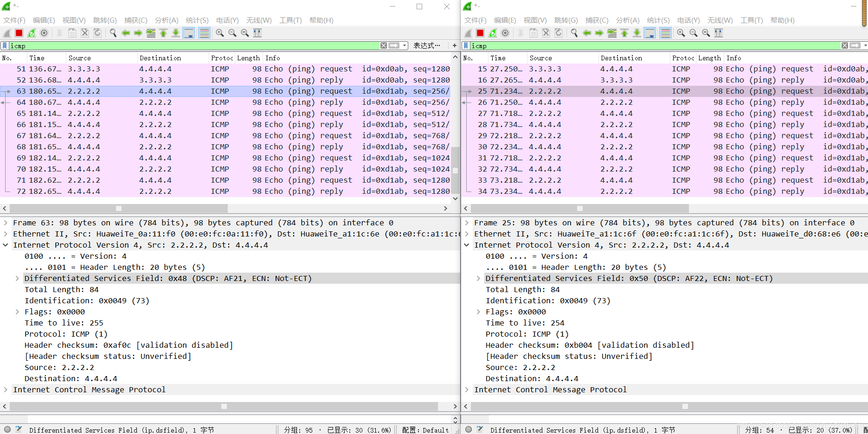Add filter button with plus, left window

click(455, 45)
